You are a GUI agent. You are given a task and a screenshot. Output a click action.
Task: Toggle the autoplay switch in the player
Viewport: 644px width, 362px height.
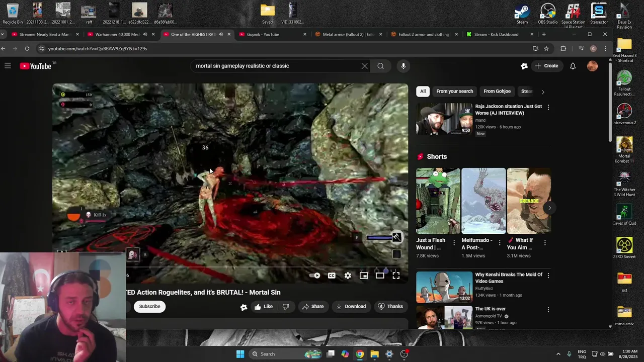click(315, 276)
